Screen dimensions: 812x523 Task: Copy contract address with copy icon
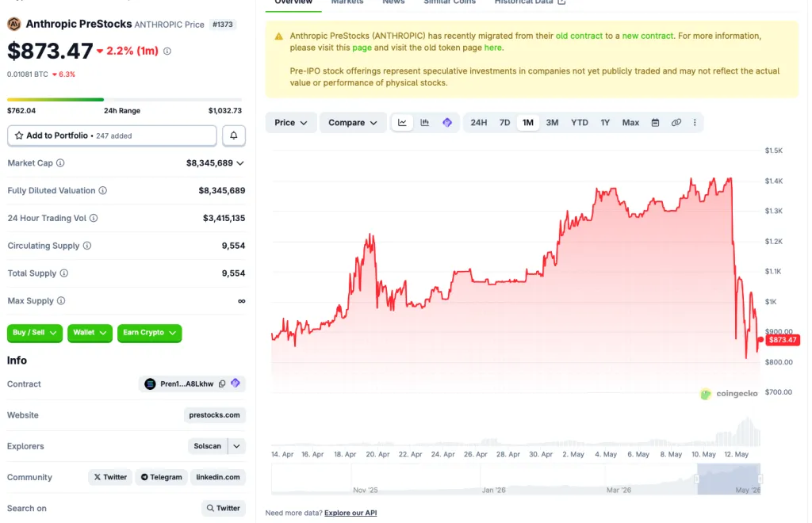222,384
